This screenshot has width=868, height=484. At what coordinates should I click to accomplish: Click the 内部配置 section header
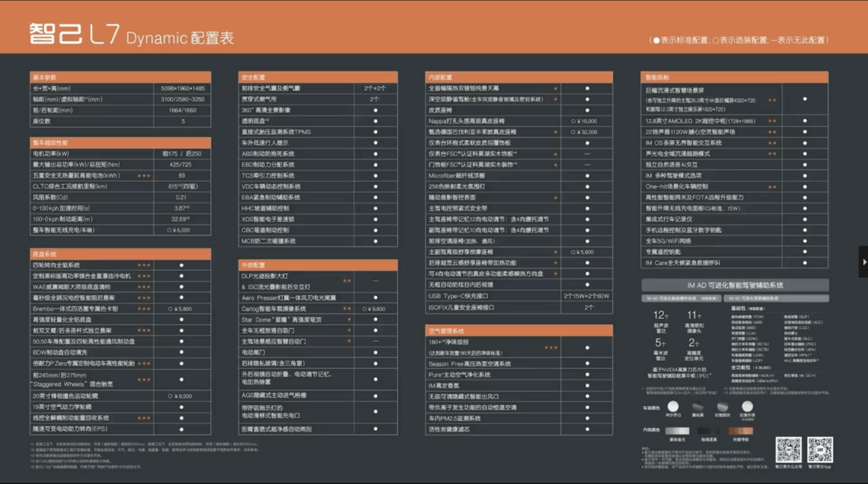pos(518,77)
